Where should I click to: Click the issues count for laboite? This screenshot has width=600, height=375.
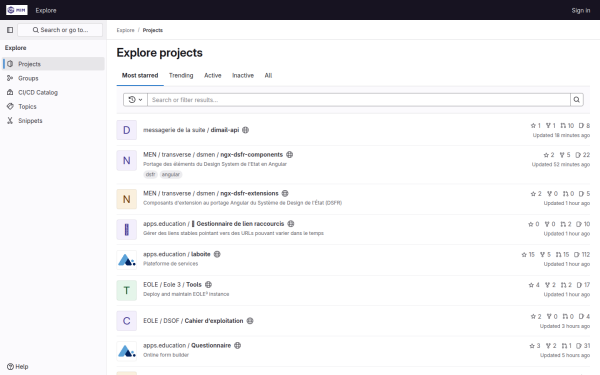(x=582, y=254)
